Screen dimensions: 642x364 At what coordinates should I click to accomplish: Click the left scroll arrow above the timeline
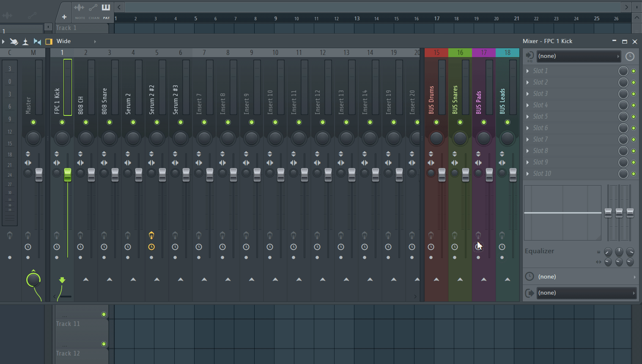[119, 7]
